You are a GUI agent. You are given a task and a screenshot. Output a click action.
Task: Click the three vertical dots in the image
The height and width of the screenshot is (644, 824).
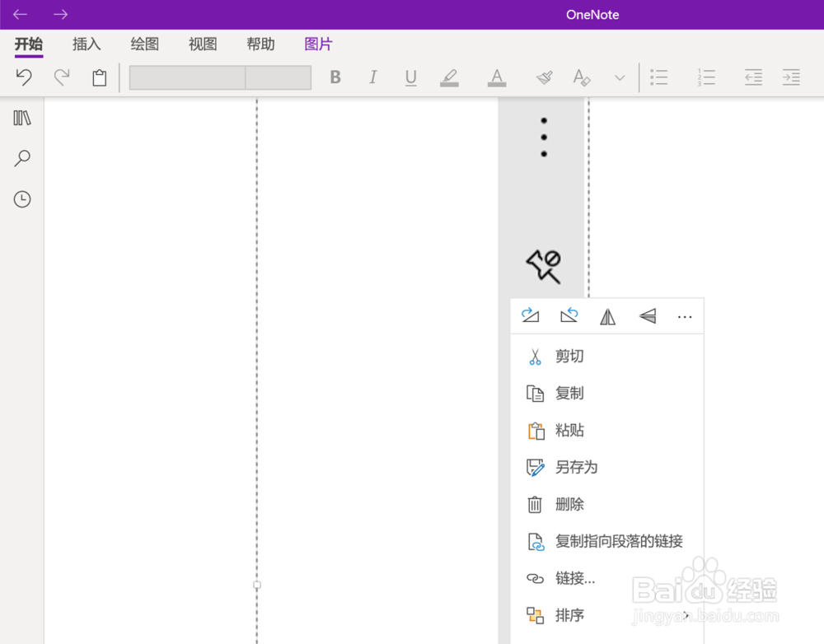click(544, 137)
